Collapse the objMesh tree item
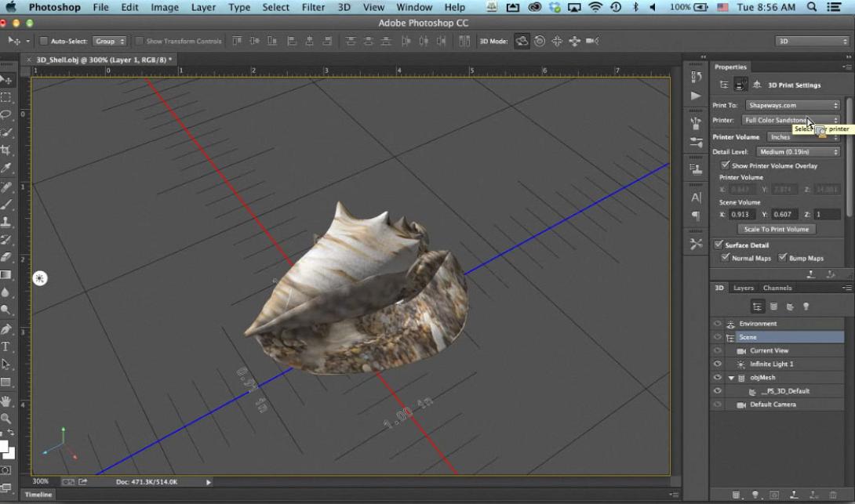 point(730,377)
